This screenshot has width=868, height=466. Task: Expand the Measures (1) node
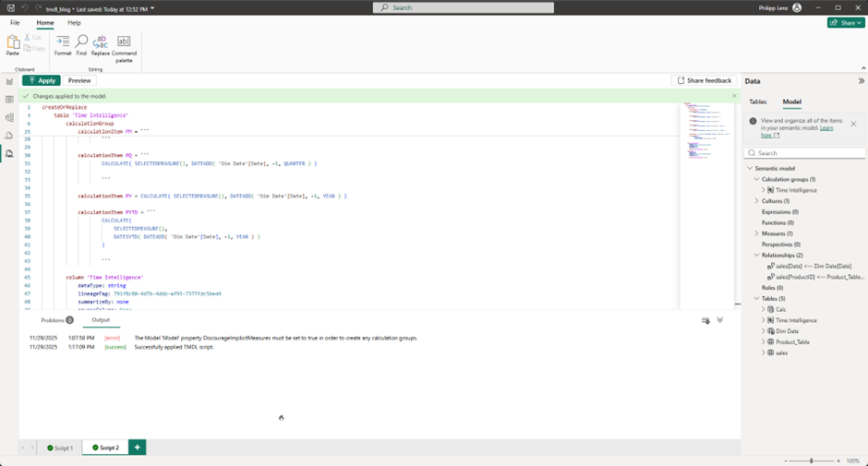tap(756, 233)
